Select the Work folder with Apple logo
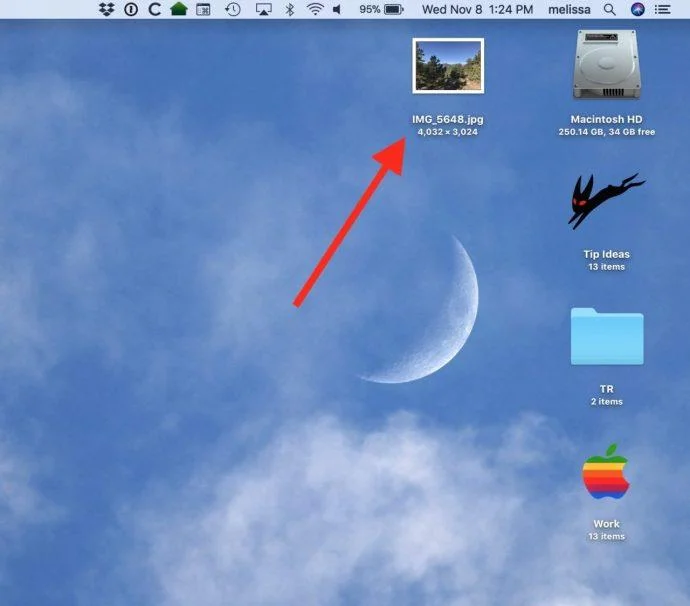This screenshot has width=690, height=606. coord(606,471)
